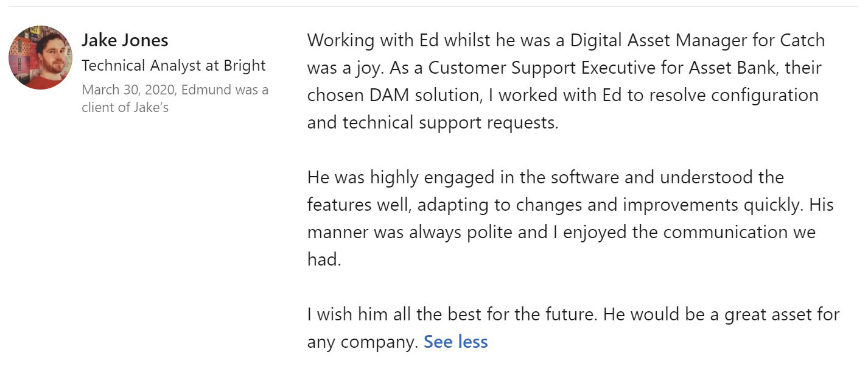Click the paragraph starting 'Working with Ed'
Image resolution: width=868 pixels, height=377 pixels.
pos(566,81)
